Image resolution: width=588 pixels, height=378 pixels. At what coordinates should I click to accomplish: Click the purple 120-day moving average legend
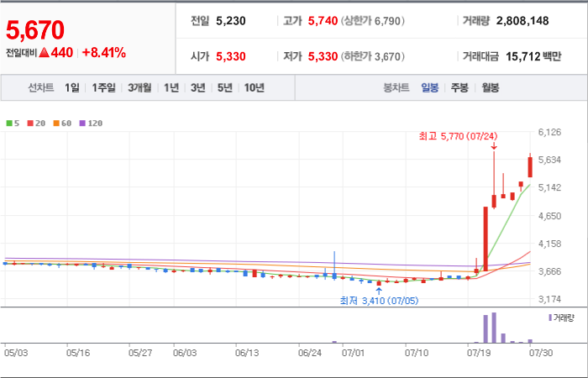point(91,123)
